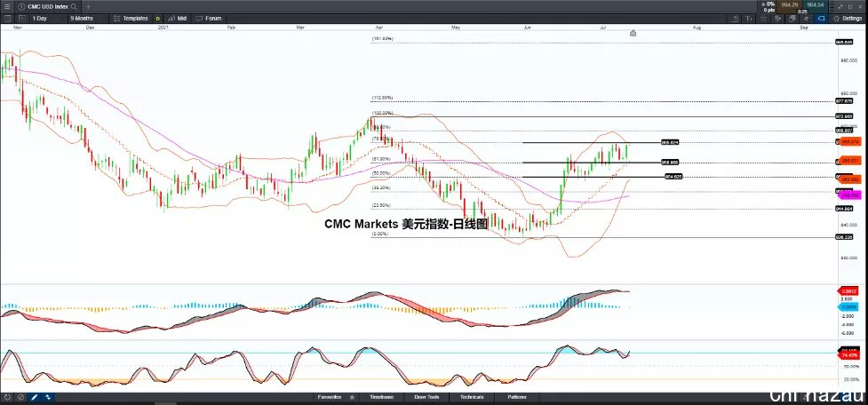Image resolution: width=868 pixels, height=405 pixels.
Task: Open the hamburger main menu
Action: pyautogui.click(x=7, y=6)
